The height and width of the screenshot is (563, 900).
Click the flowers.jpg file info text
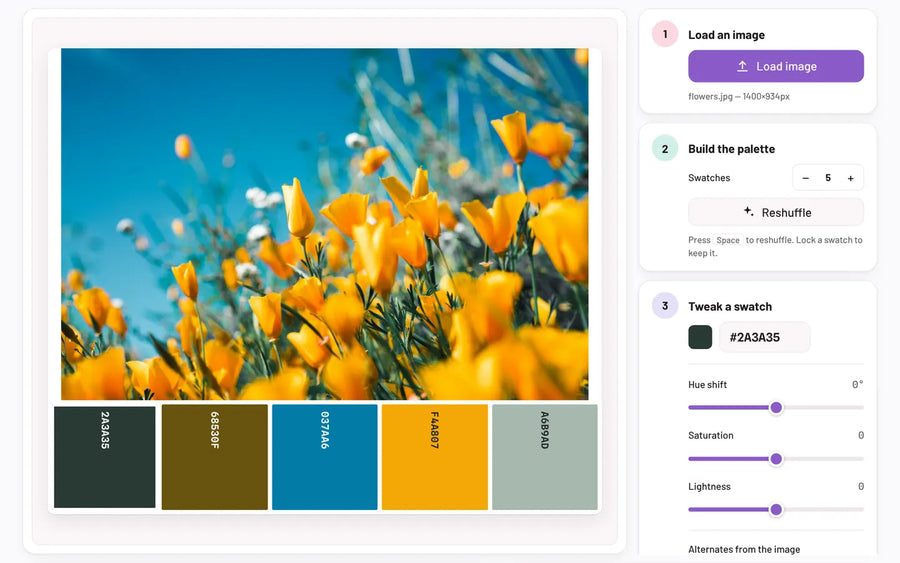click(739, 96)
